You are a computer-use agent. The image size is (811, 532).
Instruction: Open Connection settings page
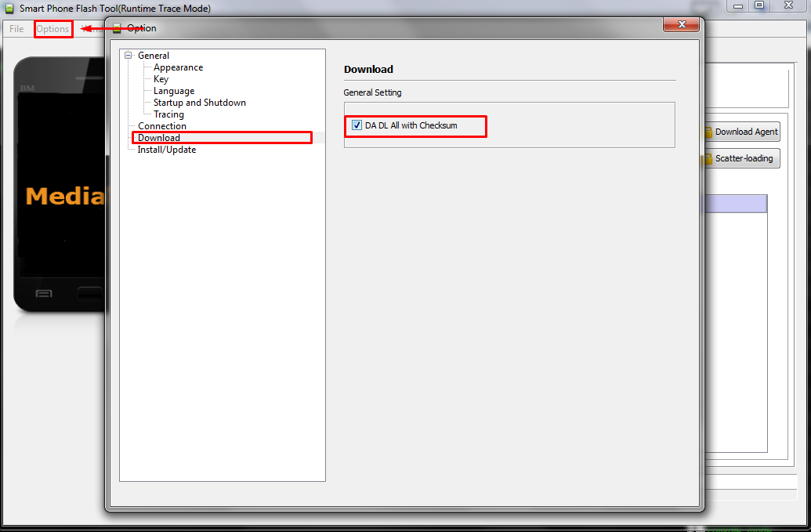[162, 126]
